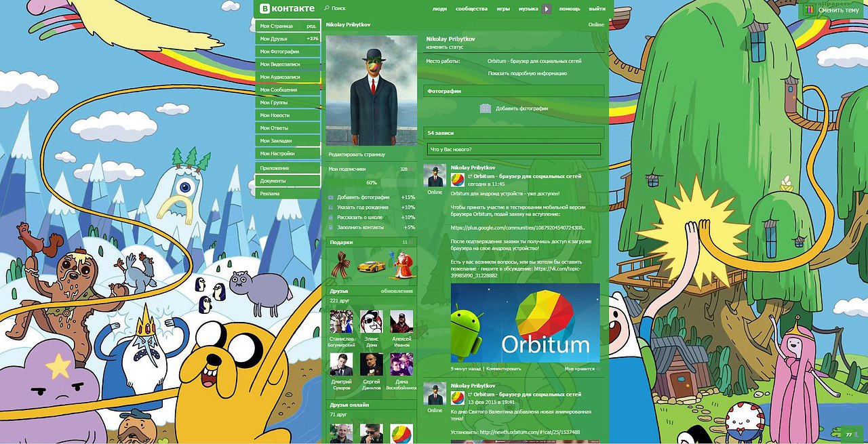Open the yellow sports car gift
This screenshot has width=868, height=444.
tap(371, 266)
